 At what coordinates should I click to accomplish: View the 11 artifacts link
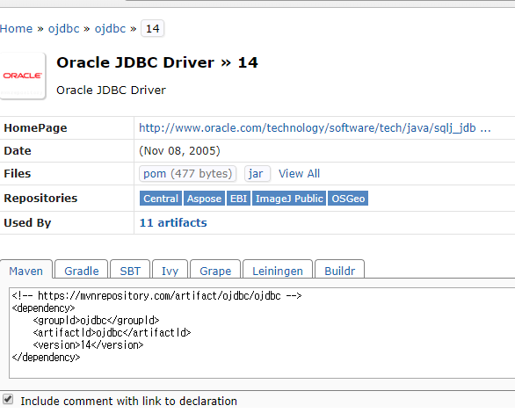coord(173,222)
